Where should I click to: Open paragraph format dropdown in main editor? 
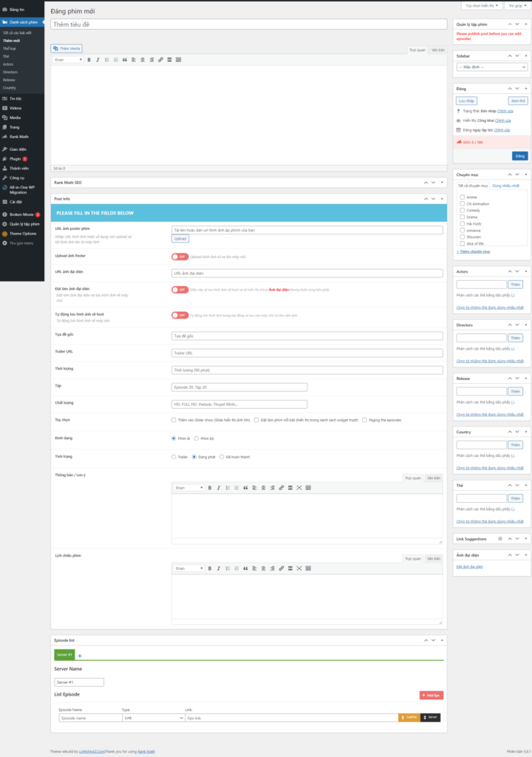(68, 60)
